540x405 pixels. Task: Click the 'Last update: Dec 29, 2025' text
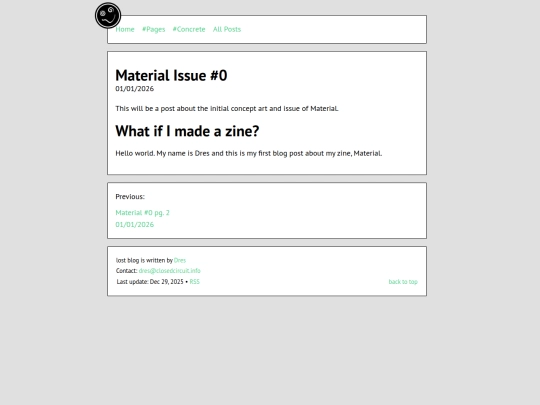pos(150,282)
